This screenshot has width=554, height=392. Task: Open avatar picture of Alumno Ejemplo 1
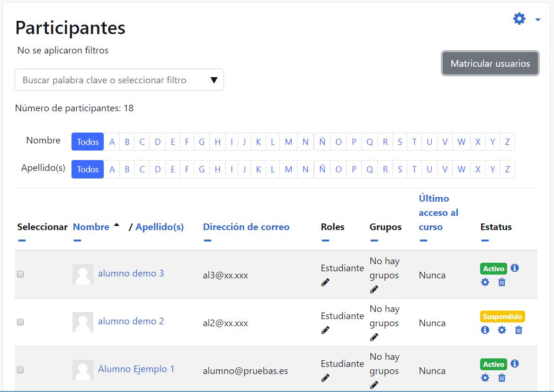pyautogui.click(x=83, y=370)
